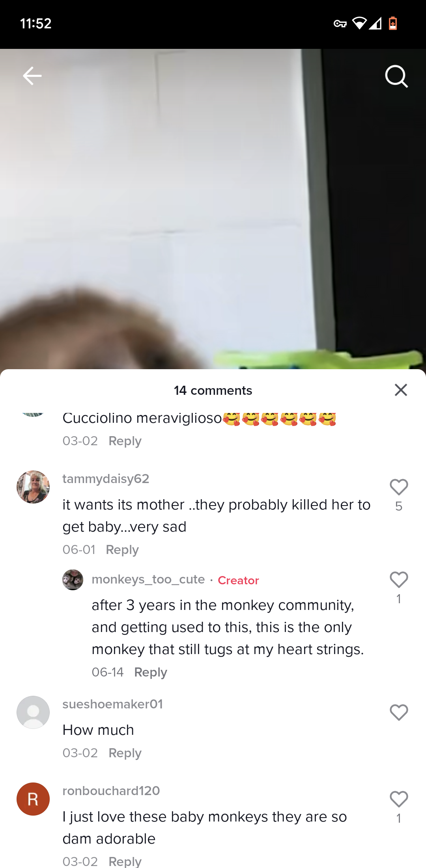Tap sueshoemaker01 default avatar
Image resolution: width=426 pixels, height=868 pixels.
pyautogui.click(x=33, y=712)
